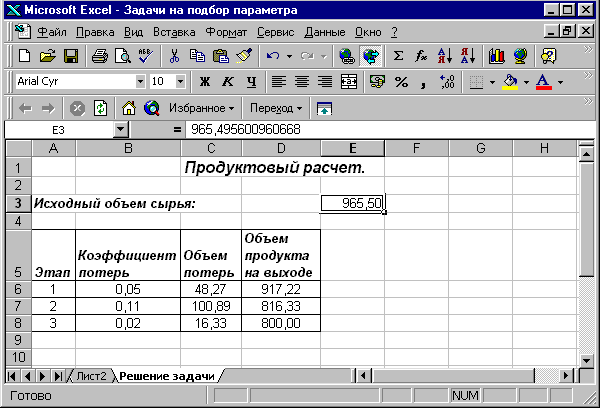Align cell text left
The height and width of the screenshot is (408, 600).
tap(279, 82)
